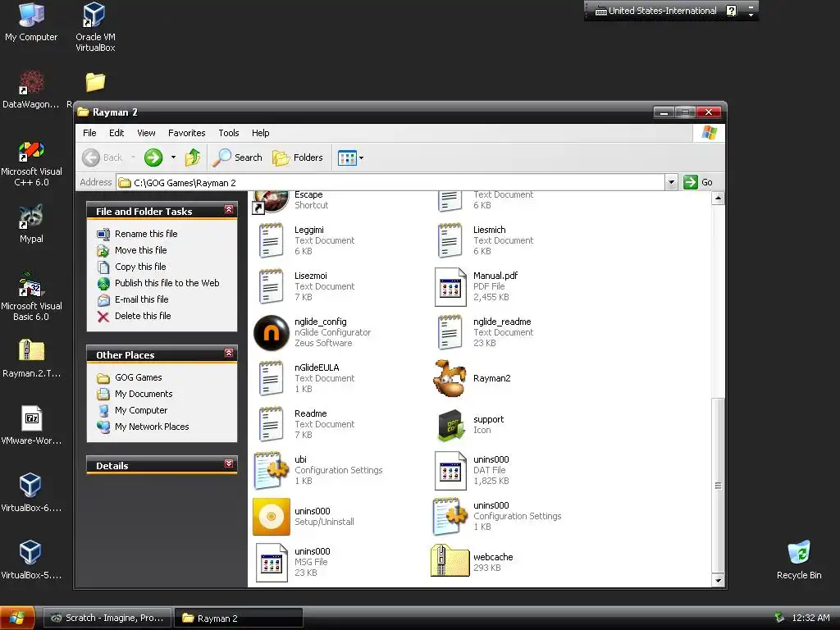Open language bar options dropdown arrow
Viewport: 840px width, 630px height.
[x=751, y=15]
